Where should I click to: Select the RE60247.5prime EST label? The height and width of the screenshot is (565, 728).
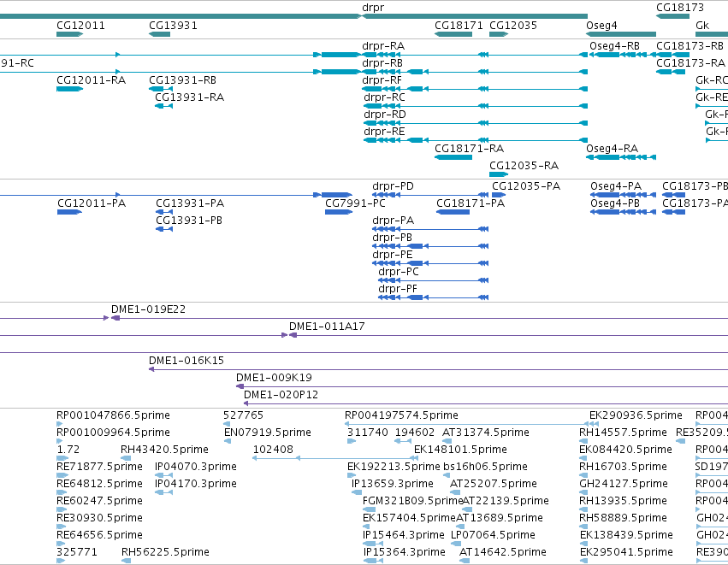[x=99, y=502]
